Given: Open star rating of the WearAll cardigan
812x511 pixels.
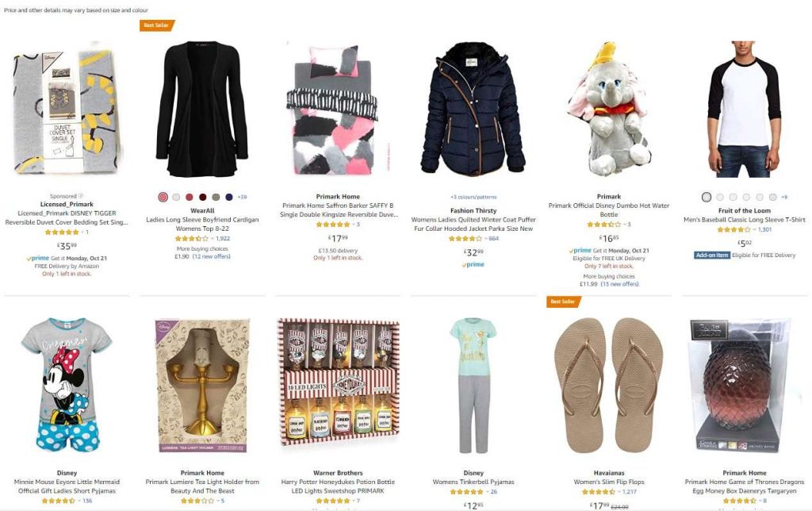Looking at the screenshot, I should (192, 238).
